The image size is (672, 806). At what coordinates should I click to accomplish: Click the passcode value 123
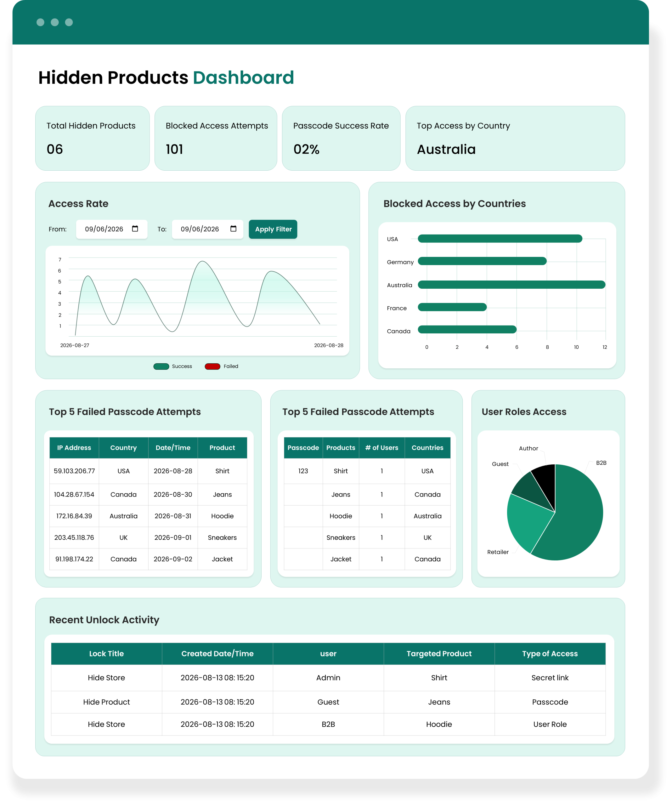point(303,471)
